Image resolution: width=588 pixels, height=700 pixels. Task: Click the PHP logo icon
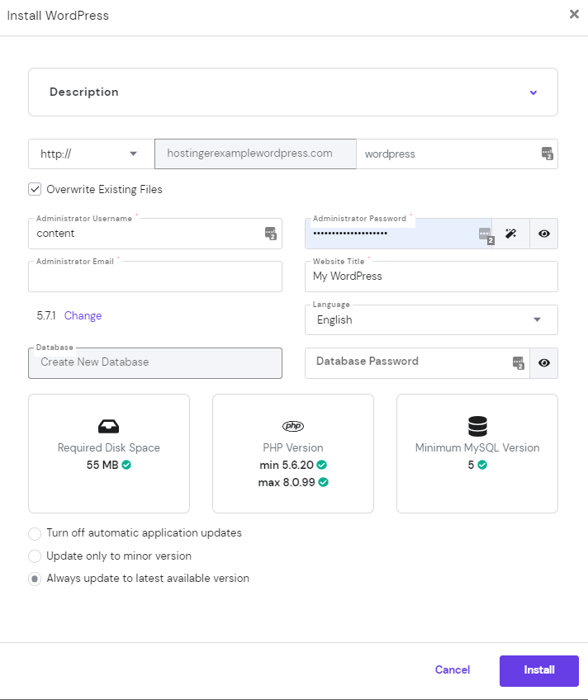(x=293, y=426)
